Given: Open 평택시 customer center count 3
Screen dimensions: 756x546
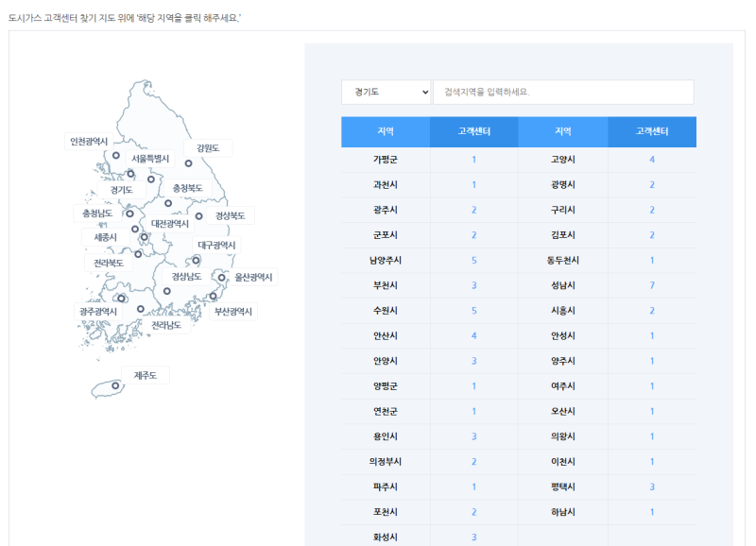Looking at the screenshot, I should coord(652,486).
